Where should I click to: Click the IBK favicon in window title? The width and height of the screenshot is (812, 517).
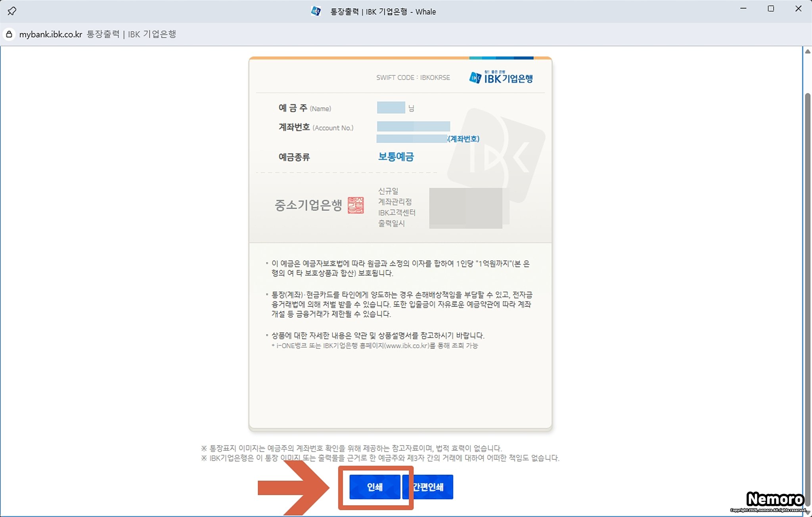click(316, 11)
